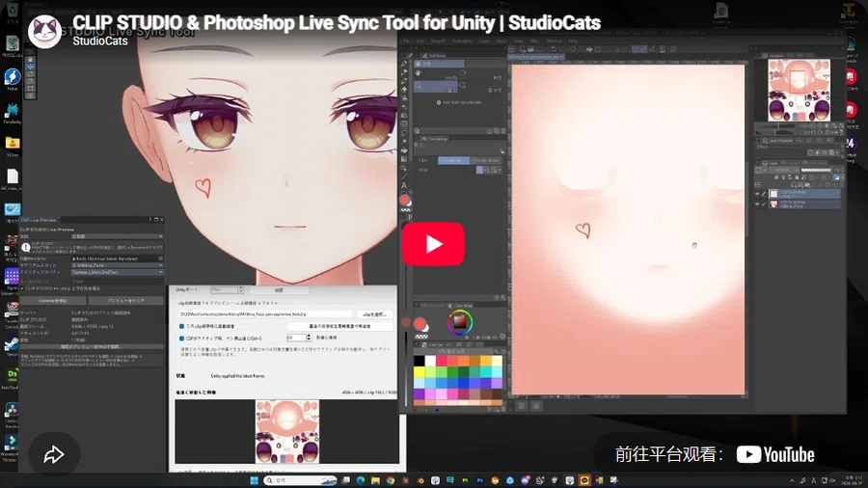Open the Wondershare Filmora desktop icon

click(11, 443)
